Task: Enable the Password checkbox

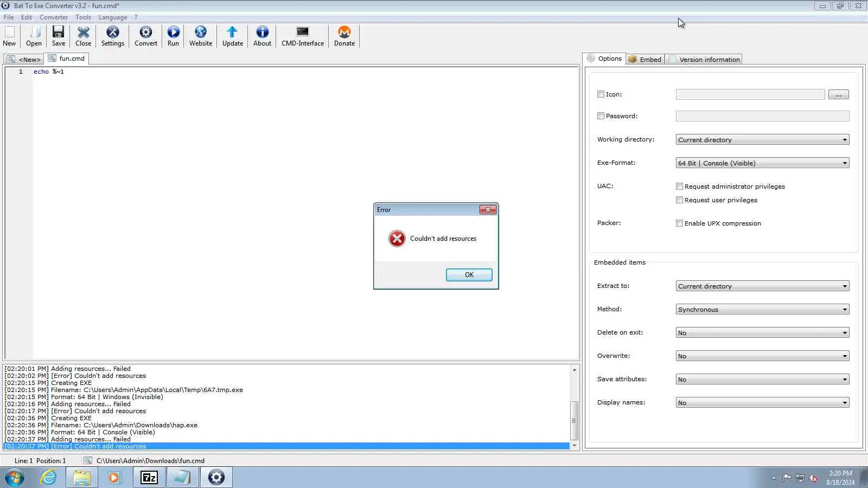Action: point(601,116)
